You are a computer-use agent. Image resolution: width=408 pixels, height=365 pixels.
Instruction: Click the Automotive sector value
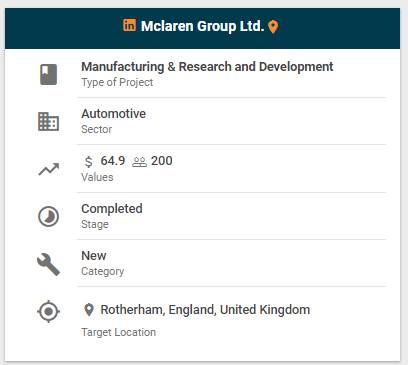tap(113, 114)
